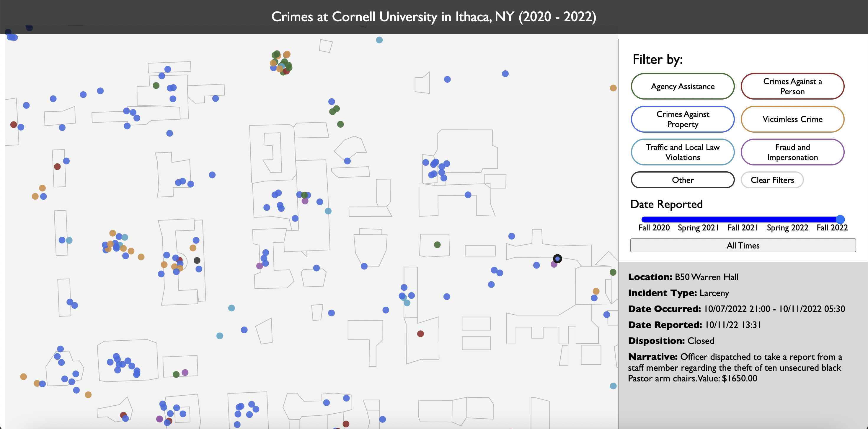This screenshot has height=429, width=868.
Task: Click the 'B50 Warren Hall' location text
Action: coord(706,277)
